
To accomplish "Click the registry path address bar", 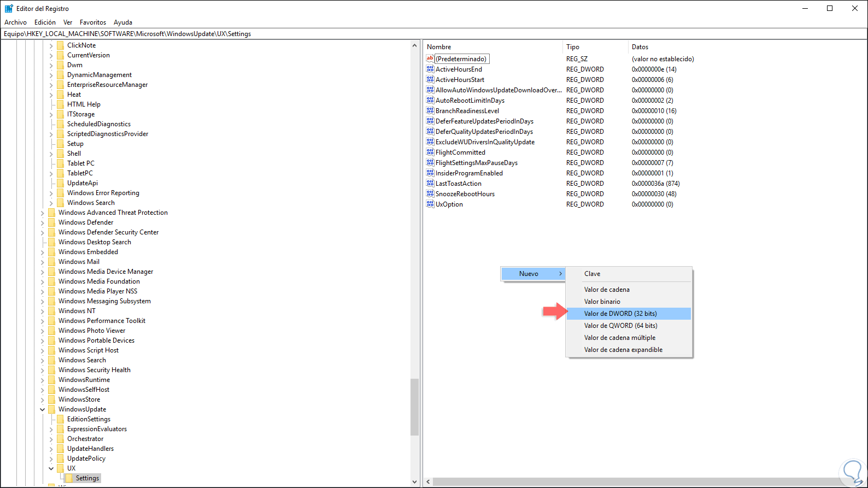I will (x=434, y=34).
